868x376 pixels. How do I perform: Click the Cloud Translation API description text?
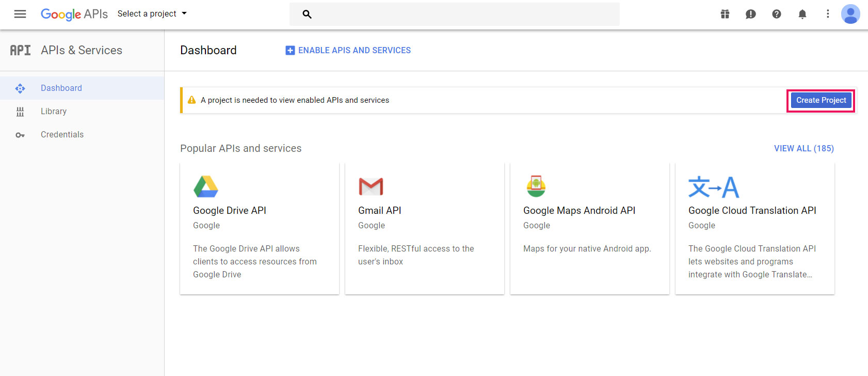pyautogui.click(x=752, y=261)
